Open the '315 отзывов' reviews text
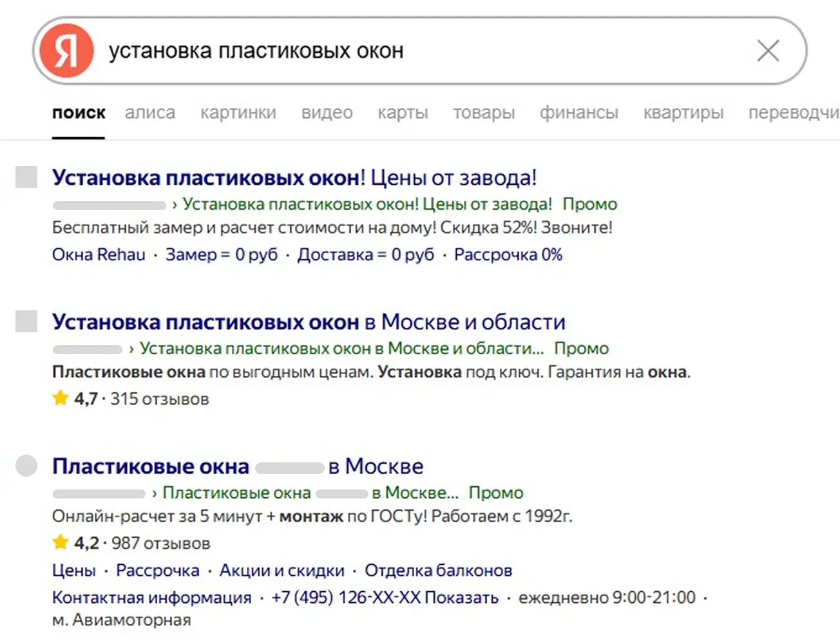Screen dimensions: 840x644 [160, 399]
